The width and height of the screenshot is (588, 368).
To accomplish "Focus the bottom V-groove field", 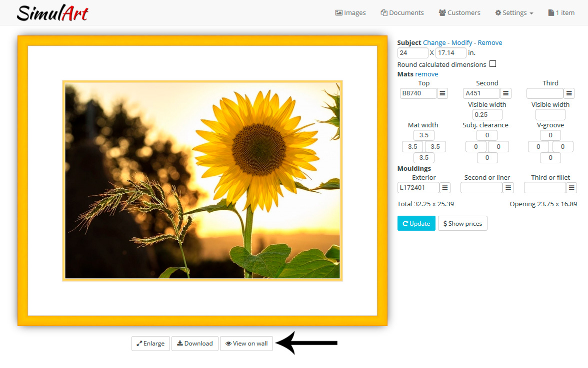I will [550, 158].
